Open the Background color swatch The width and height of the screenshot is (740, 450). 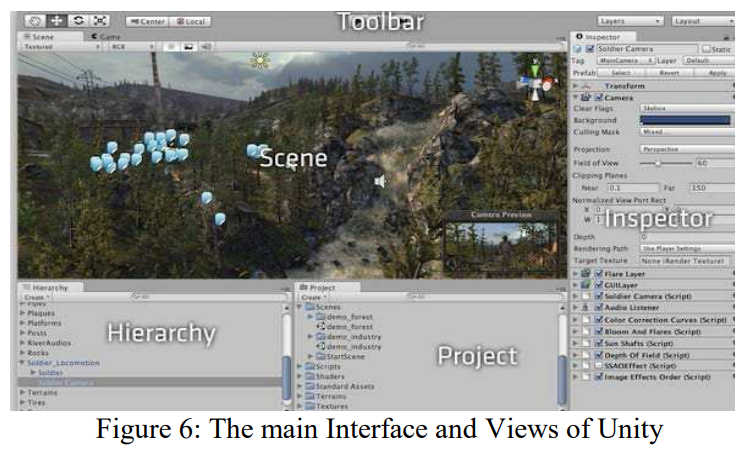(x=685, y=120)
